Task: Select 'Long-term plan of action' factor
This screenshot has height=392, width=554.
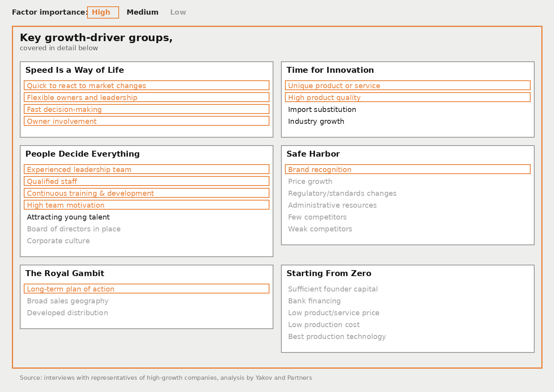Action: click(146, 289)
